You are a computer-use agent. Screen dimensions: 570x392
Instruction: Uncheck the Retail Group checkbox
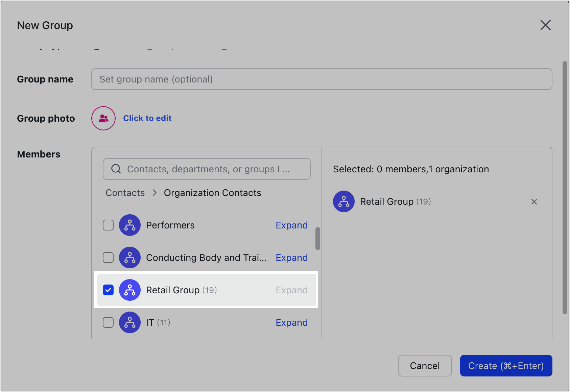pyautogui.click(x=108, y=290)
